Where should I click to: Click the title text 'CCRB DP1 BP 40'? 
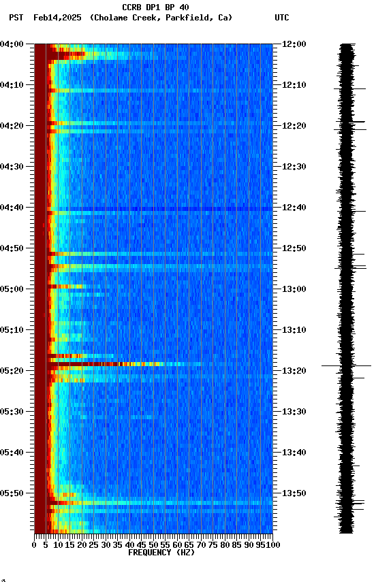(155, 7)
